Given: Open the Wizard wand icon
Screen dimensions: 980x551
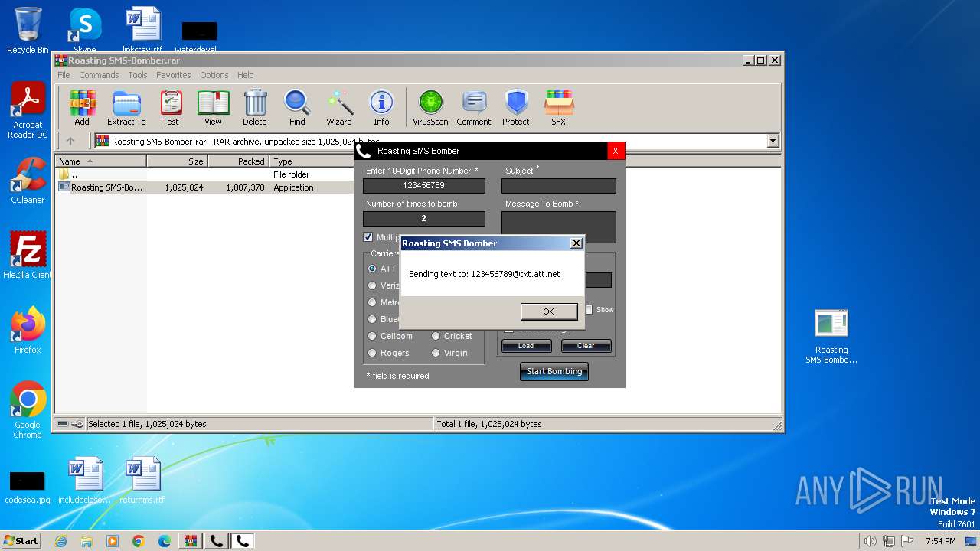Looking at the screenshot, I should [x=339, y=107].
